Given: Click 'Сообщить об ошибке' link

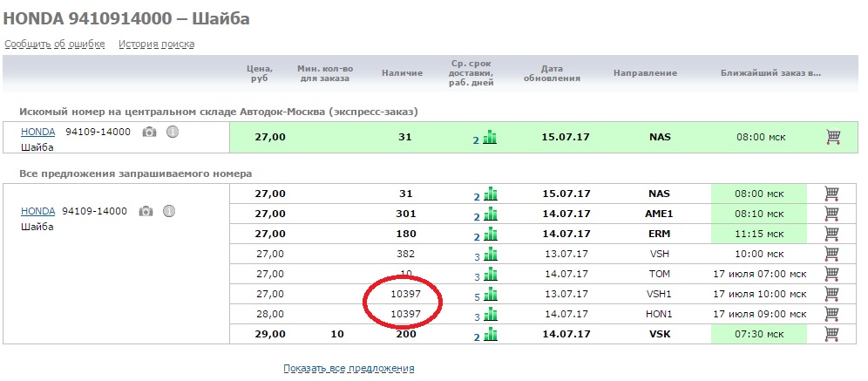Looking at the screenshot, I should pyautogui.click(x=55, y=44).
